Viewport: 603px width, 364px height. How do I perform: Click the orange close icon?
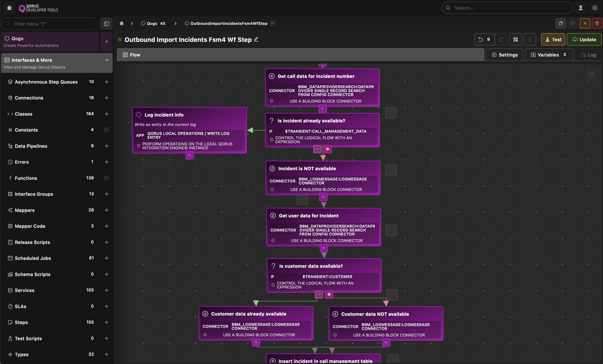click(x=585, y=24)
